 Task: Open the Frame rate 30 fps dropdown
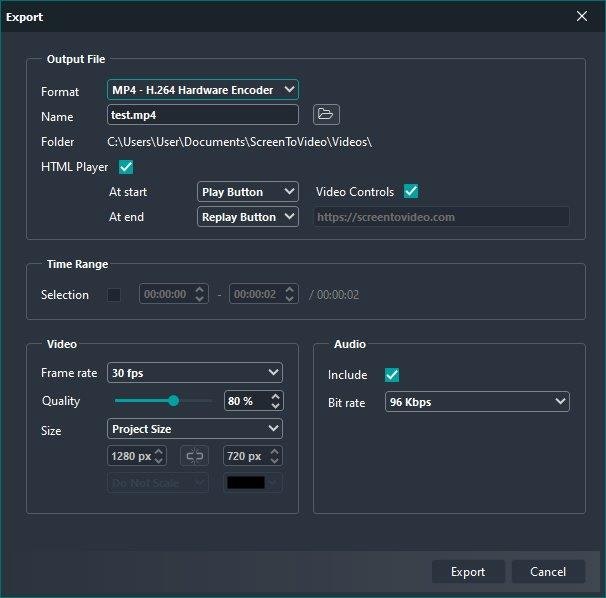point(195,373)
